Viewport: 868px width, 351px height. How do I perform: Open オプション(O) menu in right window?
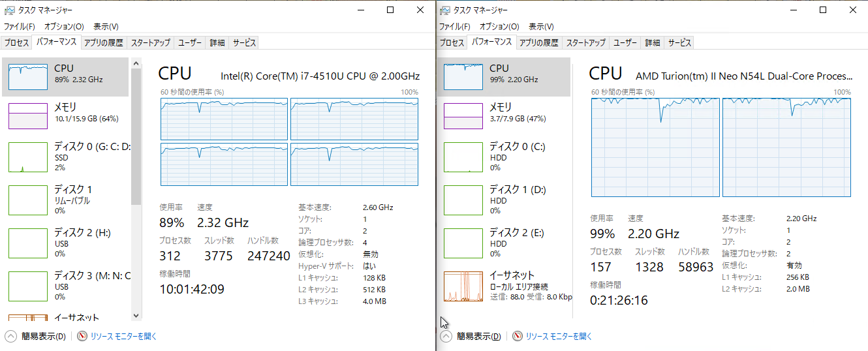[x=499, y=27]
